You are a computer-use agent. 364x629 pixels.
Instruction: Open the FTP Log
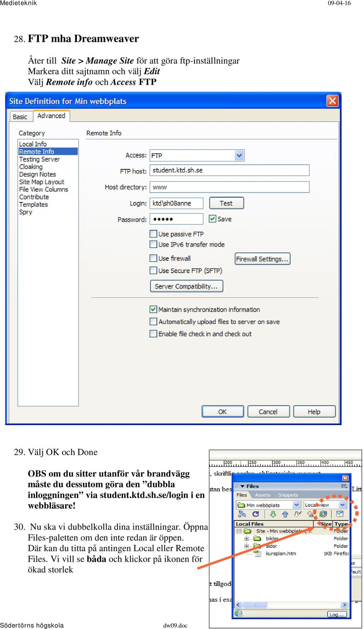tap(336, 614)
